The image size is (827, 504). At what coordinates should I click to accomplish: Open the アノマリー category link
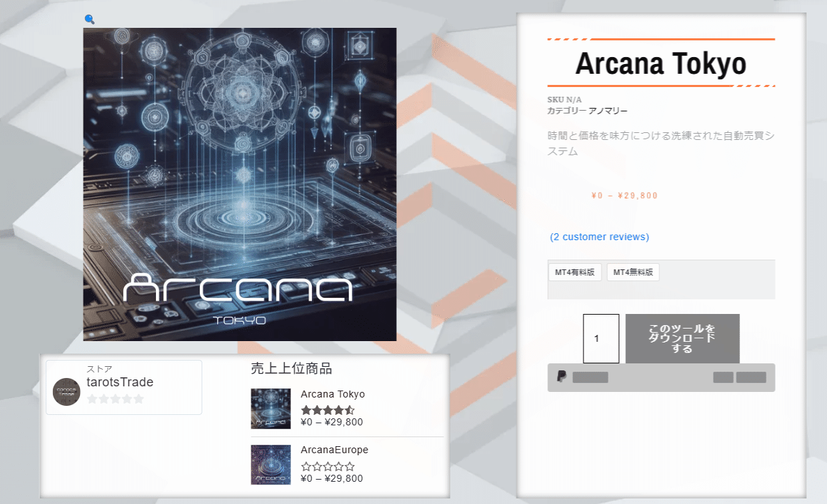(x=608, y=111)
